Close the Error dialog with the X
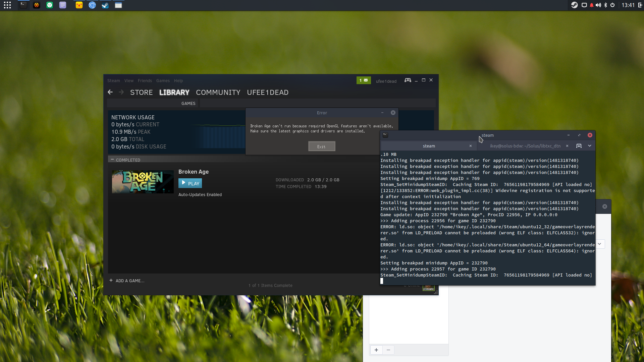 click(x=393, y=113)
